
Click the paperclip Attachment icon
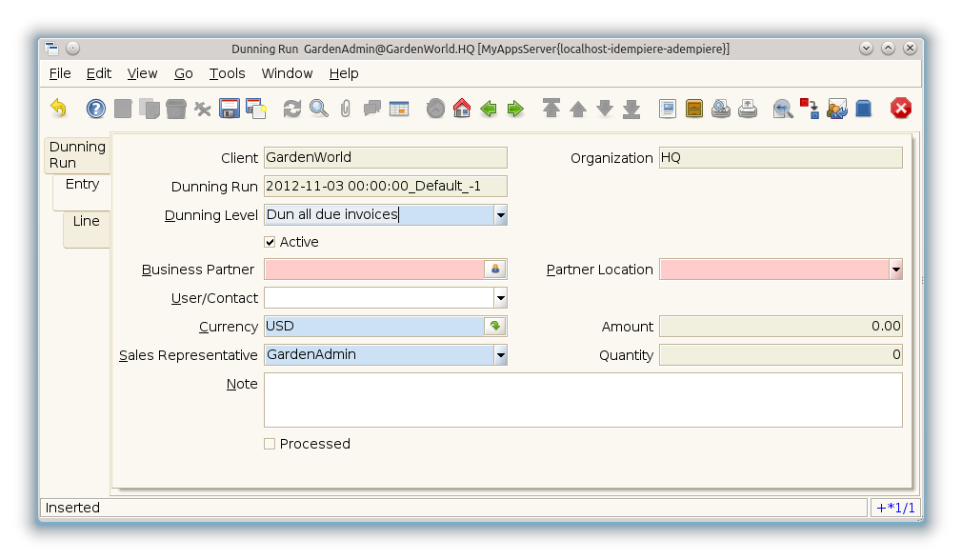(345, 109)
